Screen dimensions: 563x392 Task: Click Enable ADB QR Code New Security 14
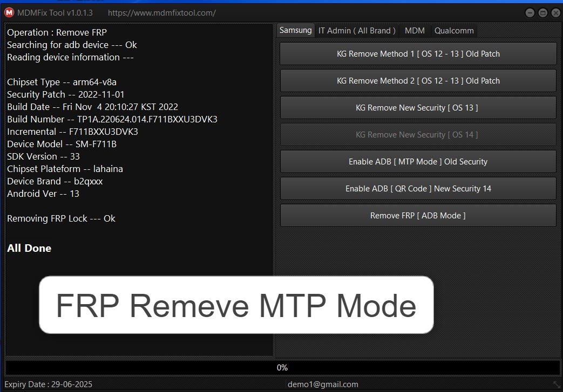click(x=418, y=188)
